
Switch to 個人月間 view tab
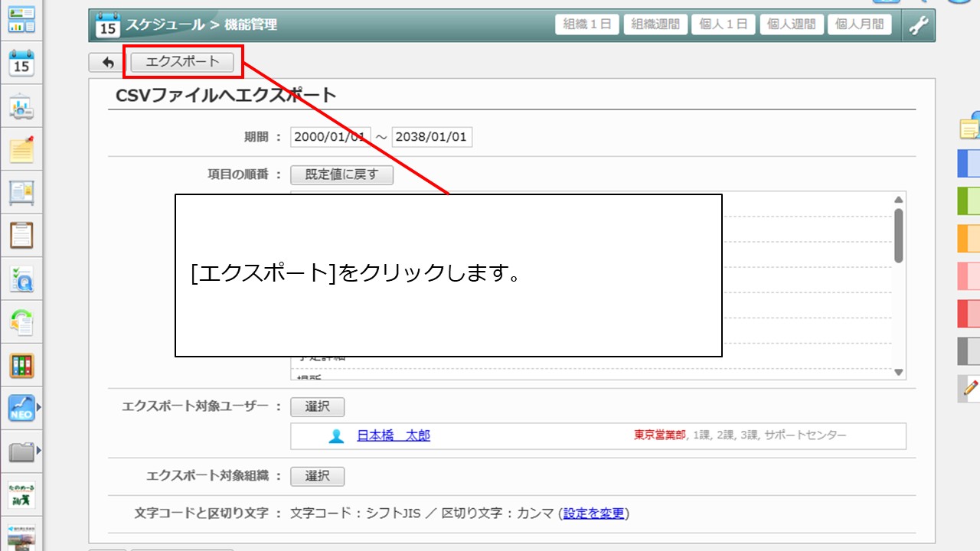pos(859,24)
